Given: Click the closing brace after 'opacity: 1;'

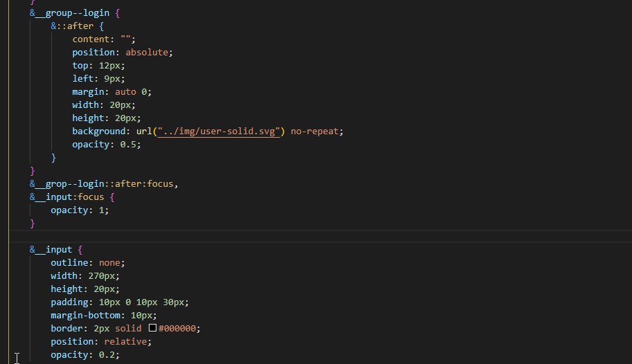Looking at the screenshot, I should (33, 224).
